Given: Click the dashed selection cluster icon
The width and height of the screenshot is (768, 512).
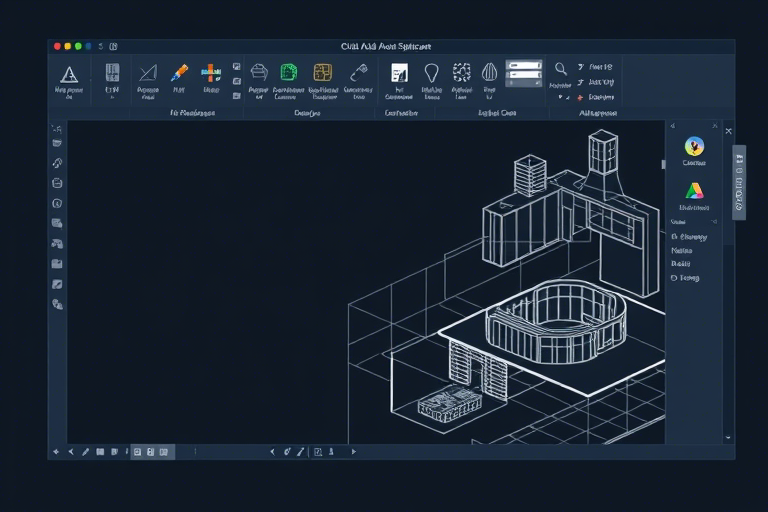Looking at the screenshot, I should pyautogui.click(x=461, y=73).
